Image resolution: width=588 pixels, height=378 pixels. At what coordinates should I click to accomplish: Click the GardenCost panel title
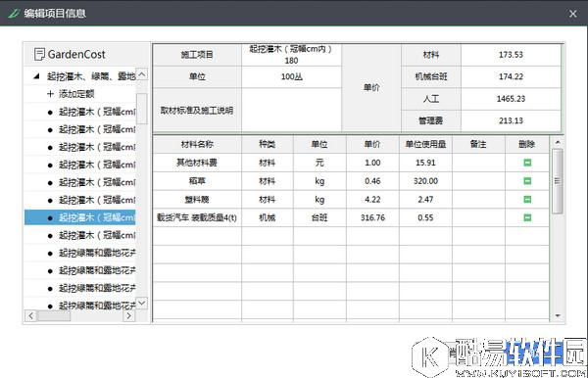pyautogui.click(x=76, y=54)
